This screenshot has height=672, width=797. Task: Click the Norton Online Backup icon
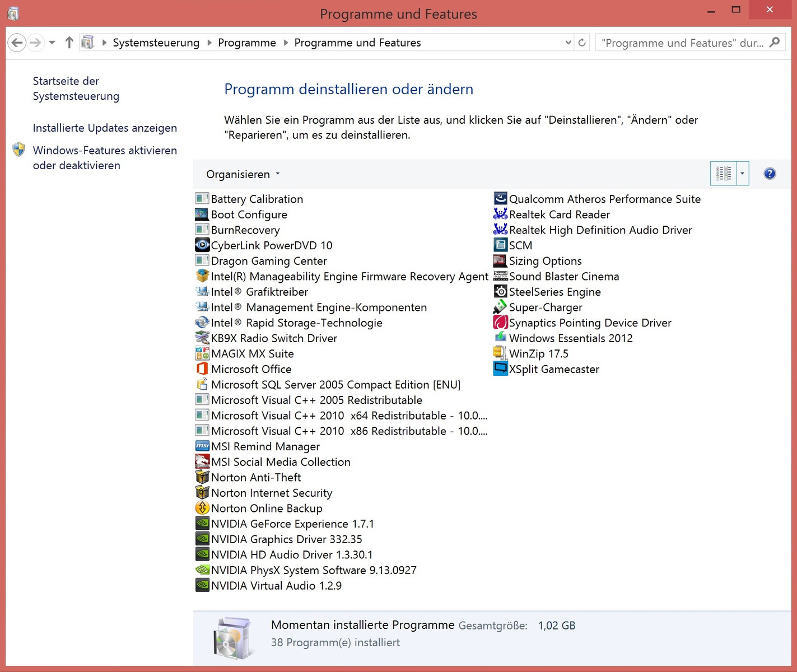pyautogui.click(x=202, y=508)
